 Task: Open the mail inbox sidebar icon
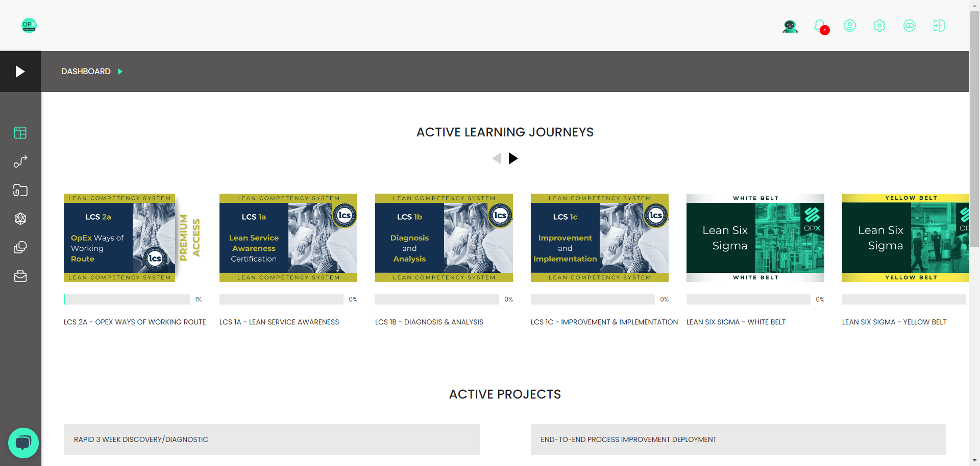click(20, 276)
